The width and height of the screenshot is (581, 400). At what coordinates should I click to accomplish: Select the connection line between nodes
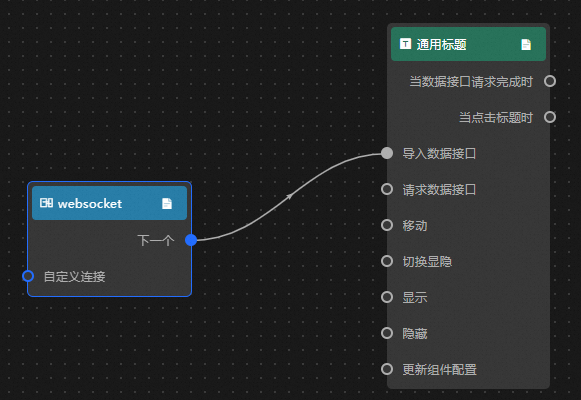(290, 196)
